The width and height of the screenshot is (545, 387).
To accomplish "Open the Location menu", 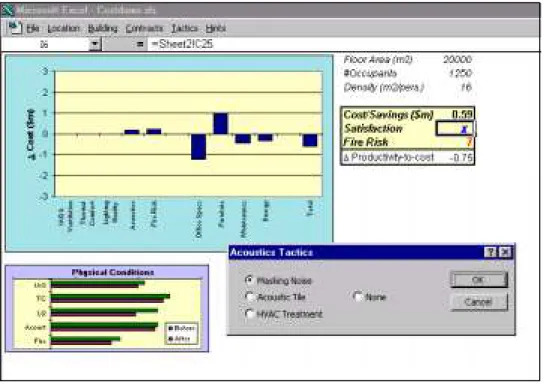I will (x=64, y=29).
